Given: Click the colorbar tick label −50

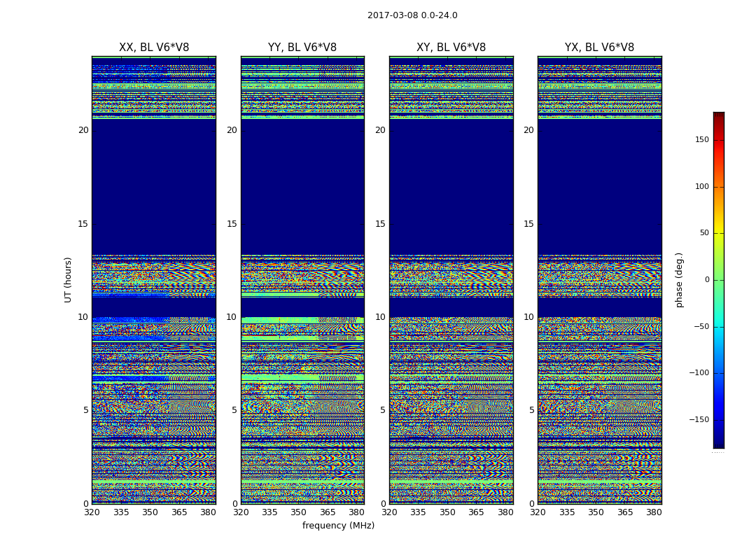Looking at the screenshot, I should (701, 327).
